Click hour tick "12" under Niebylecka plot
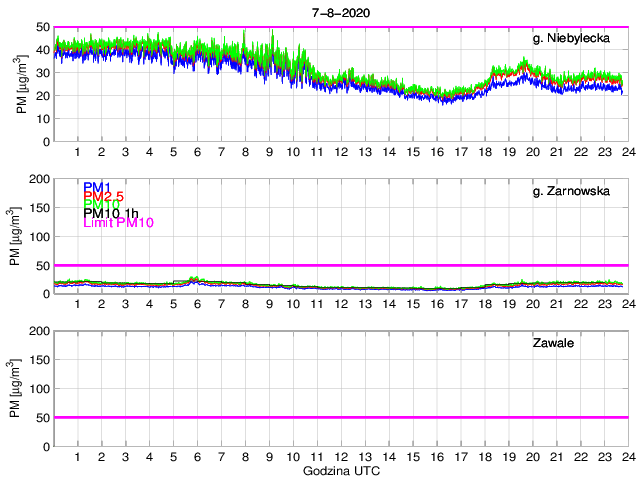Viewport: 640px width, 480px height. [341, 152]
